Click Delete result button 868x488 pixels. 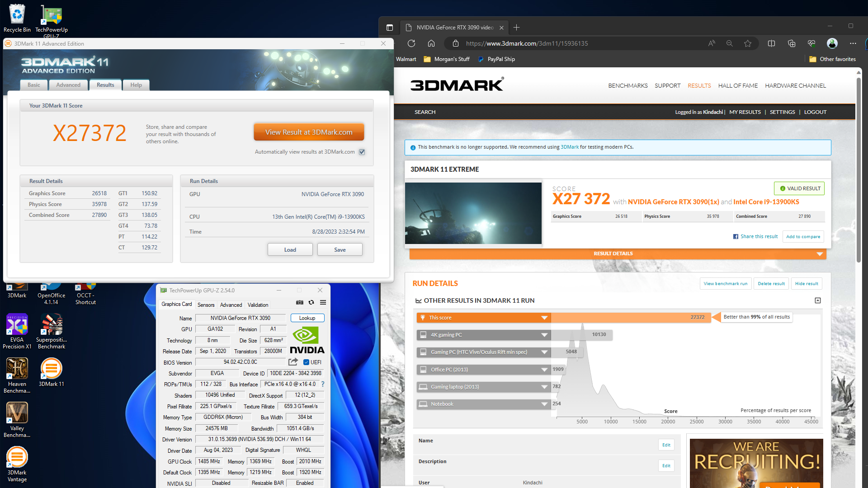point(771,283)
